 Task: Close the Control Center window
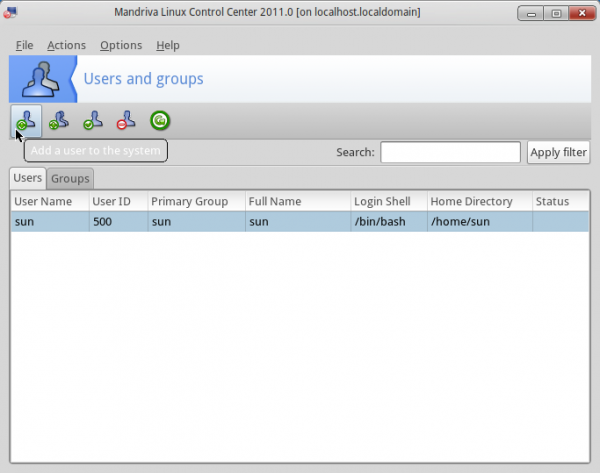[582, 13]
